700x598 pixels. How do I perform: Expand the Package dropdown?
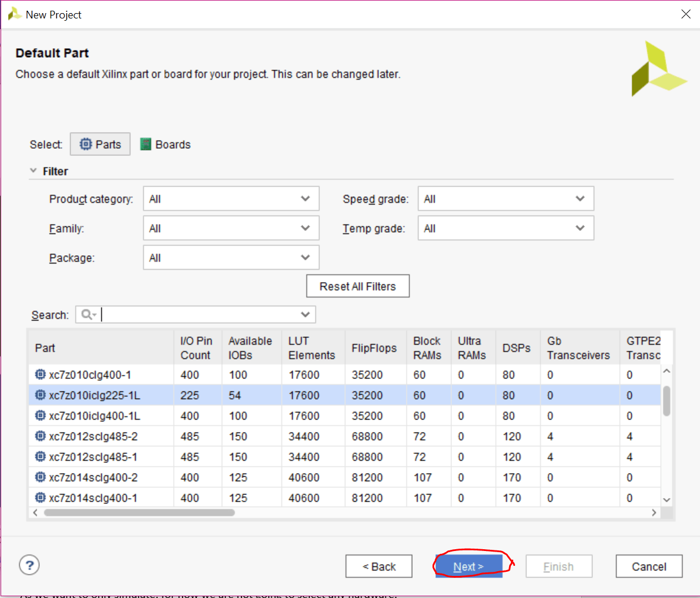[231, 258]
